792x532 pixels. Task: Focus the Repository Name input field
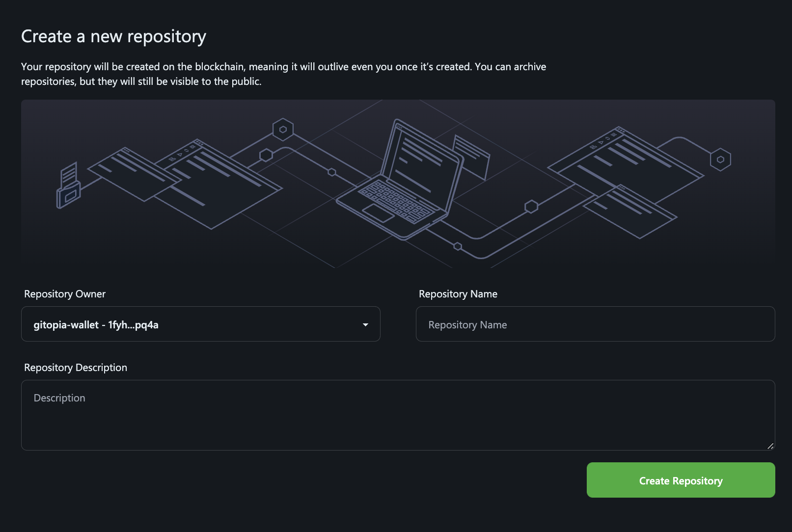point(595,324)
